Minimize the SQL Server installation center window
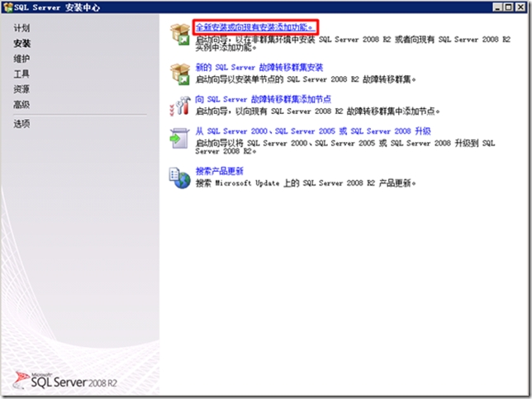Image resolution: width=532 pixels, height=399 pixels. tap(498, 7)
